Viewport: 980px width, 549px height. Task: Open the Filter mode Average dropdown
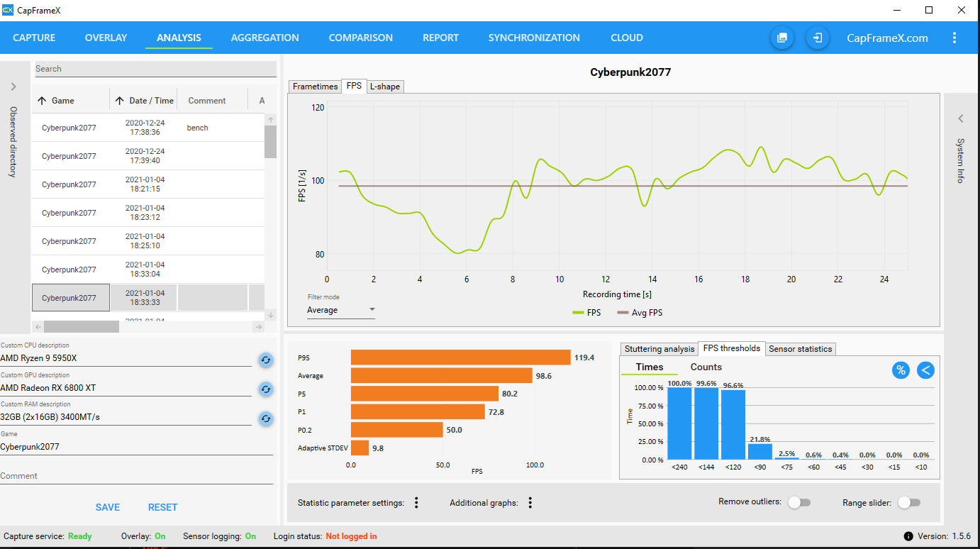341,310
